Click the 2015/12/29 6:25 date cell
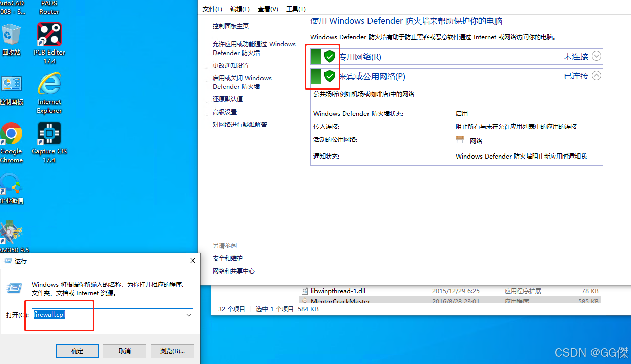Screen dimensions: 631x364 (456, 291)
